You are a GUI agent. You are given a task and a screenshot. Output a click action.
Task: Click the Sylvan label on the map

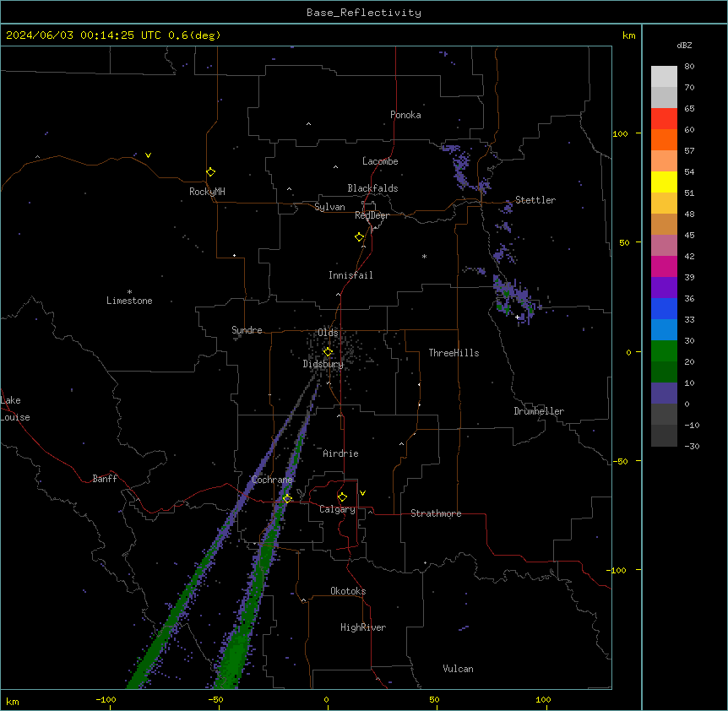(329, 207)
